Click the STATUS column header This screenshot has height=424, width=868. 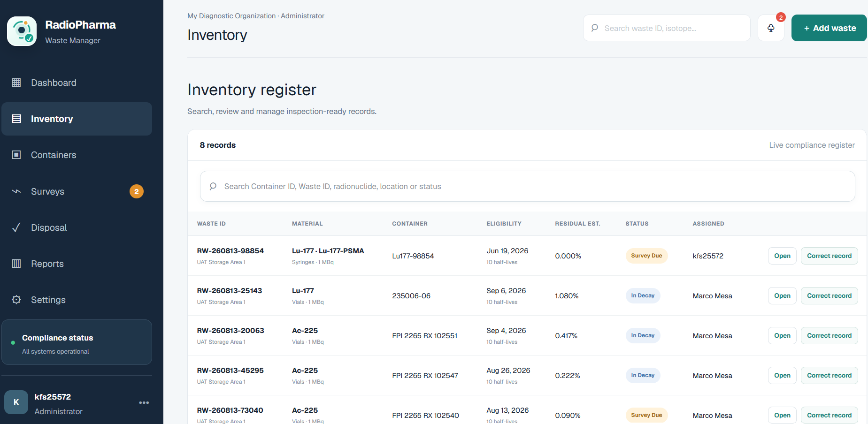[637, 224]
